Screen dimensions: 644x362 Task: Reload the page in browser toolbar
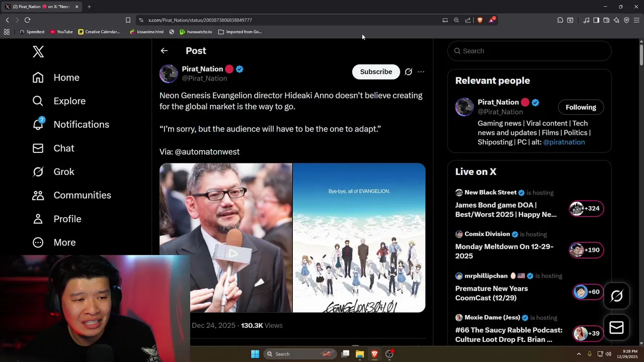(x=27, y=20)
